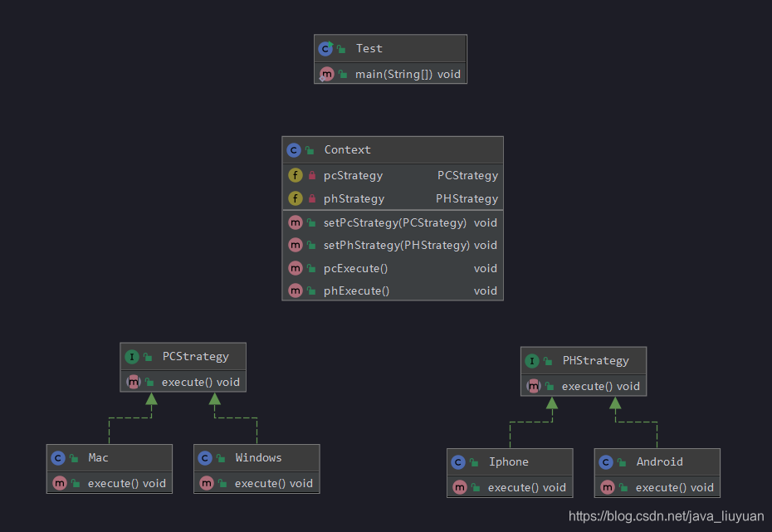
Task: Click the class icon beside Android
Action: (606, 462)
